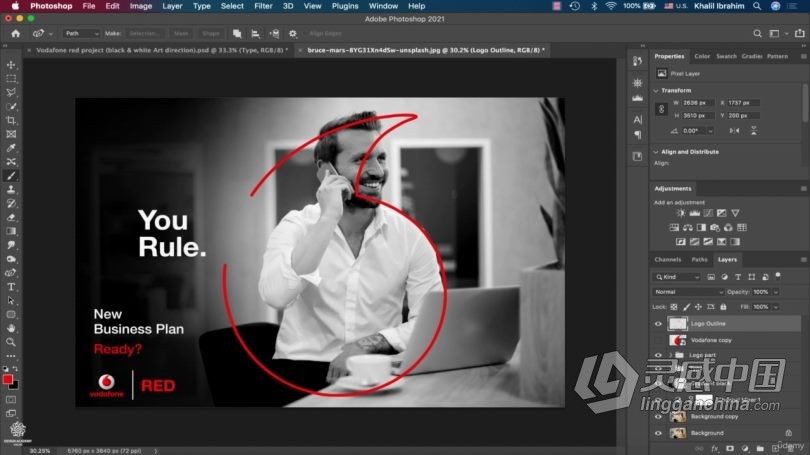Screen dimensions: 810x455
Task: Hide the Logo Outline layer
Action: [658, 324]
